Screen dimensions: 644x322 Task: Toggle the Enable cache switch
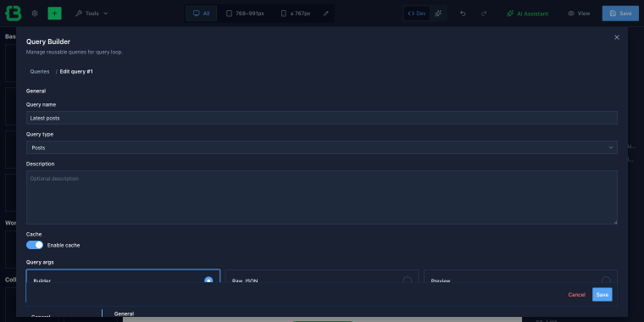point(35,245)
